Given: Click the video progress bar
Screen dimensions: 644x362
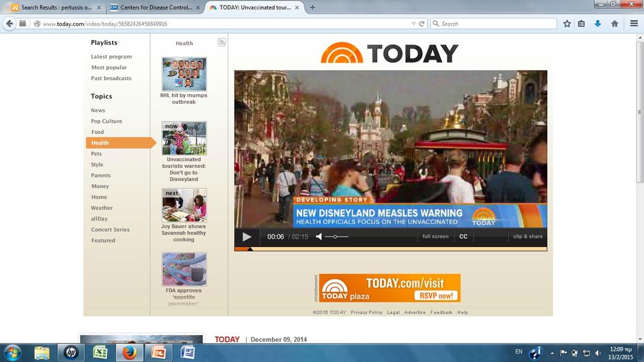Looking at the screenshot, I should point(391,249).
